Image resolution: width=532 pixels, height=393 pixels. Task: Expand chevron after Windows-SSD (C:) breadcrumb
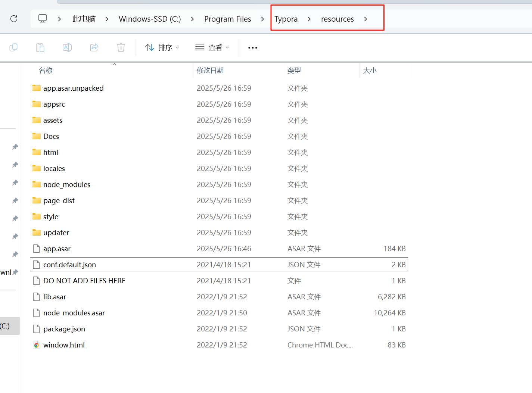(192, 19)
